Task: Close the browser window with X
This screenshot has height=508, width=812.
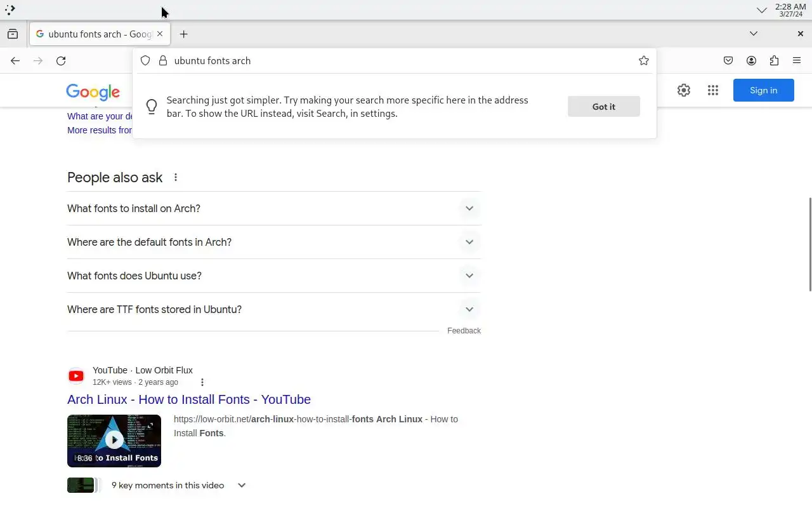Action: [x=800, y=34]
